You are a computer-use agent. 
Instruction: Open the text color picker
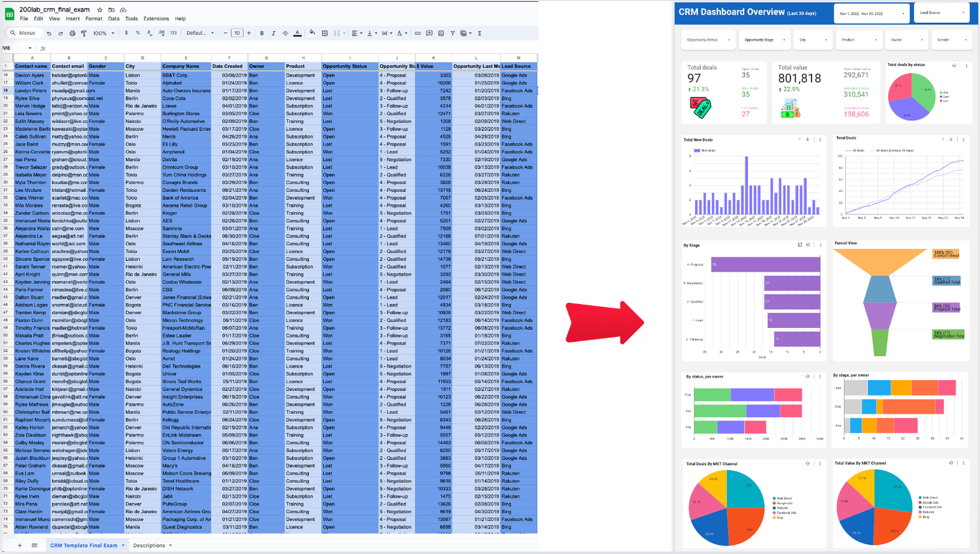[298, 33]
